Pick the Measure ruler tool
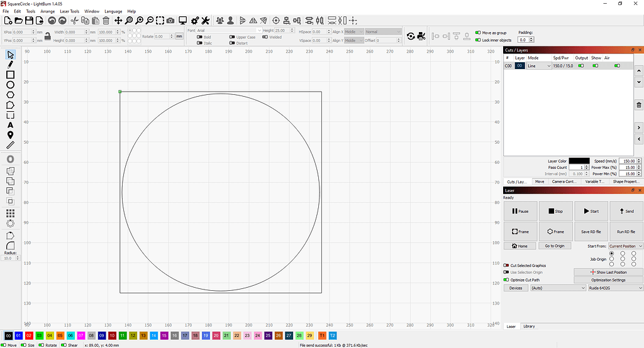Viewport: 644px width, 348px height. 10,145
